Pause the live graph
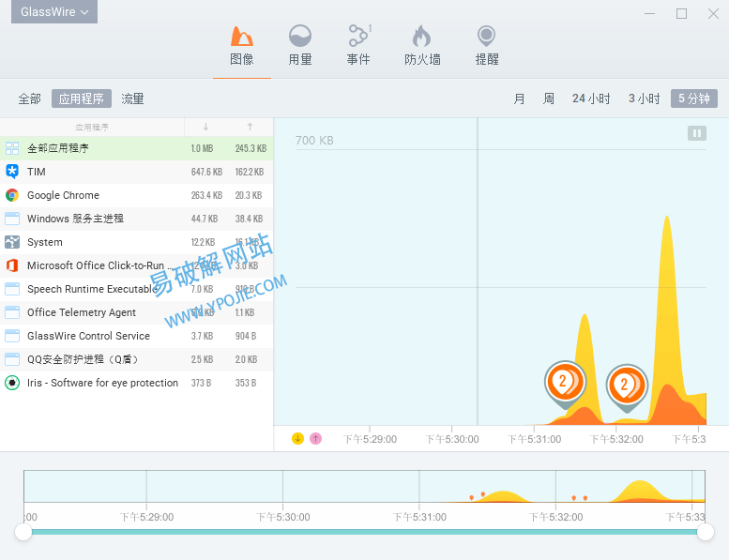This screenshot has height=560, width=729. click(x=696, y=134)
